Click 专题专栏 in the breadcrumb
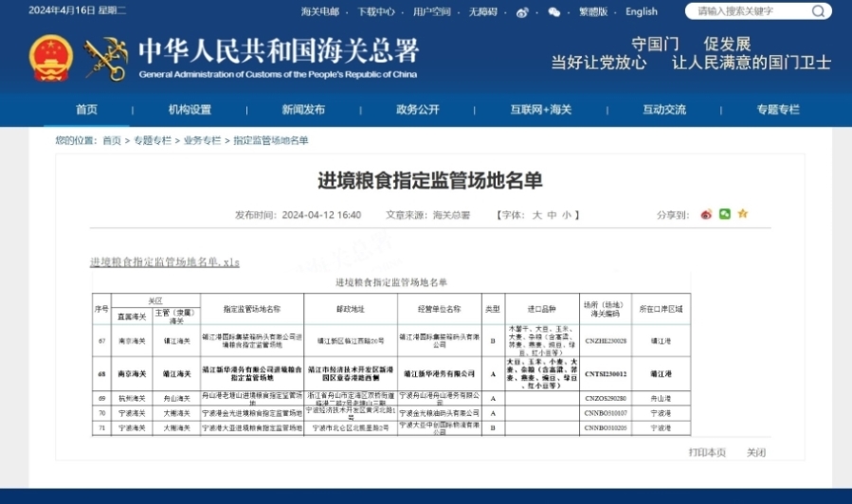Viewport: 852px width, 504px height. point(153,140)
